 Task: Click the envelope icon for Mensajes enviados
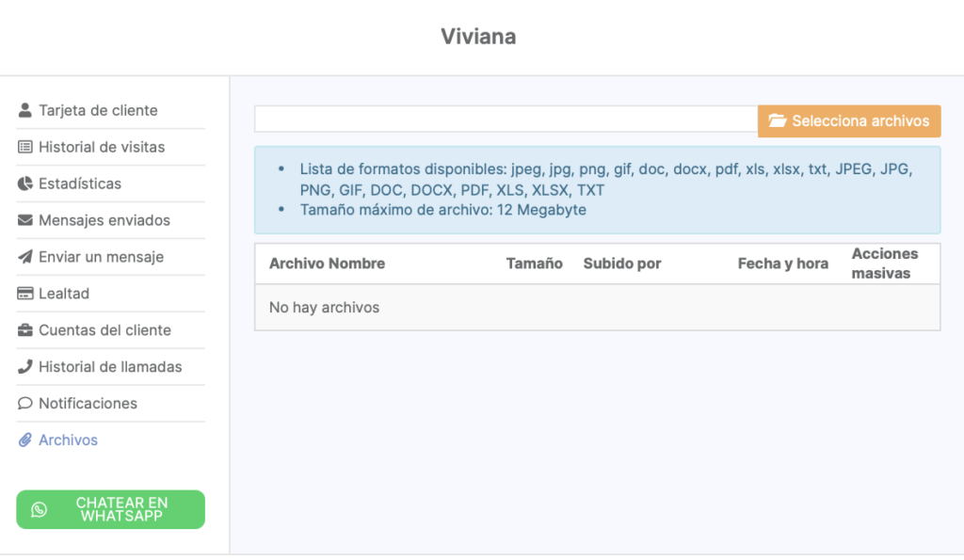[25, 220]
